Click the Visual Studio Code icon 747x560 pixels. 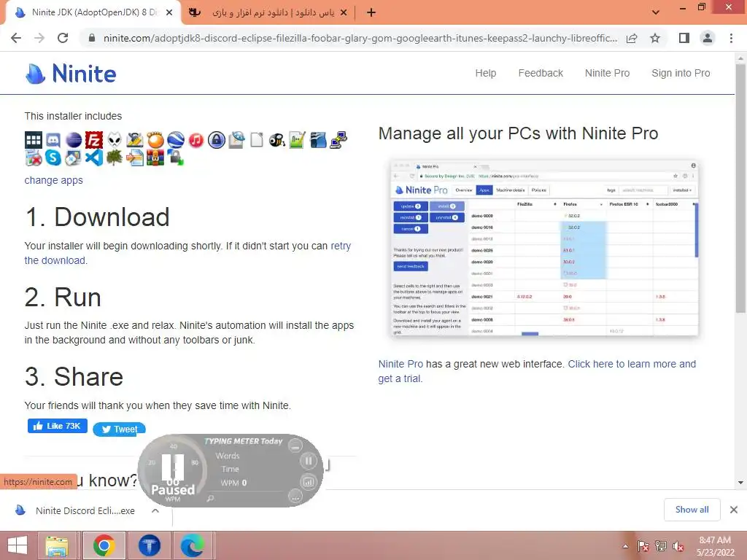pyautogui.click(x=94, y=157)
